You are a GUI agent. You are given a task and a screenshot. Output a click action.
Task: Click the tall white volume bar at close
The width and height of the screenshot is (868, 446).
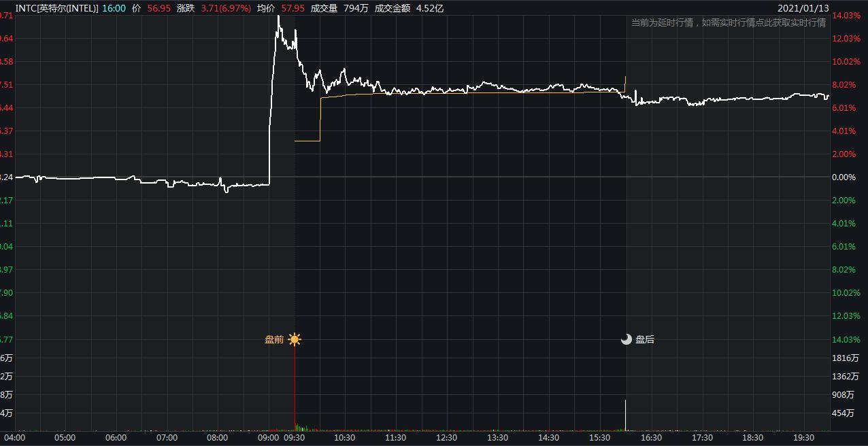coord(625,415)
